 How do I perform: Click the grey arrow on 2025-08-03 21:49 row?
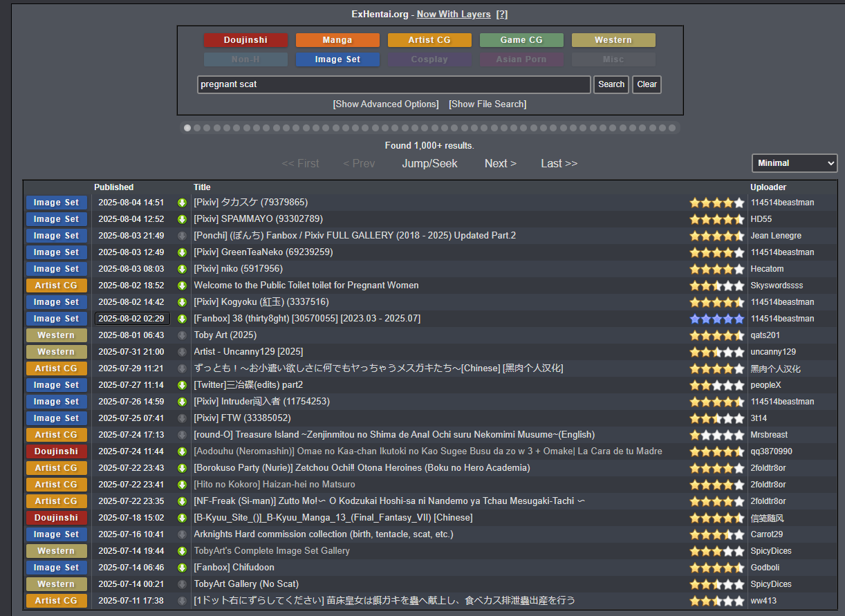pyautogui.click(x=183, y=236)
